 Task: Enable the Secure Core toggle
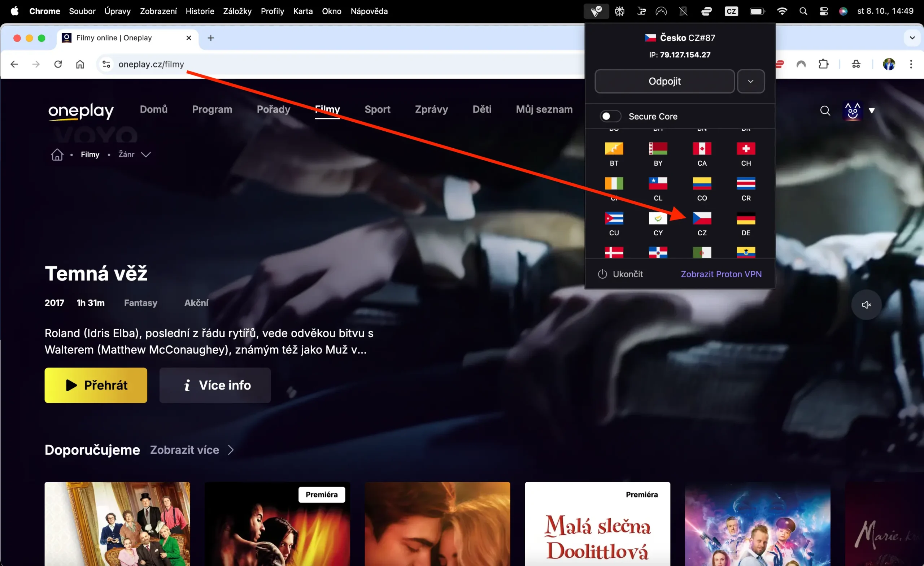(610, 116)
